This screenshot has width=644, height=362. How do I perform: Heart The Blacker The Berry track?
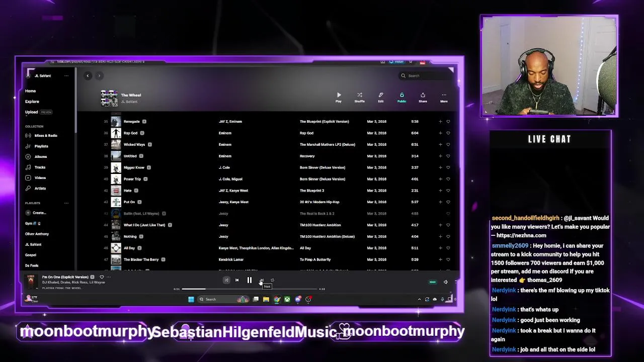(448, 259)
